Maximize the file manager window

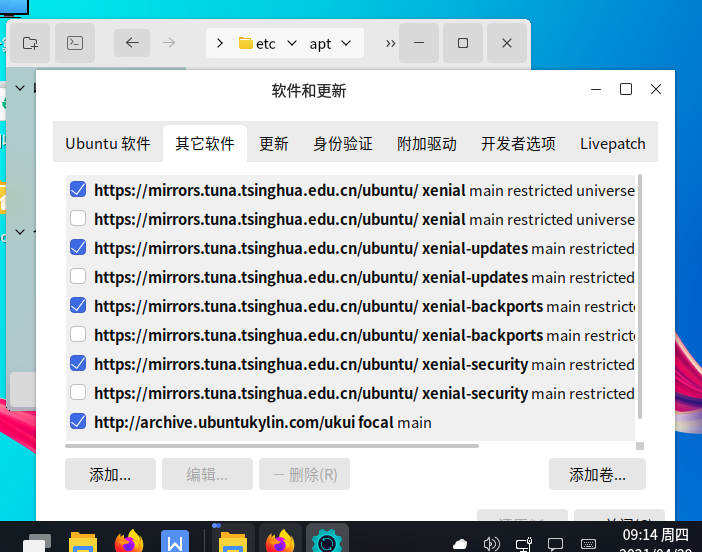point(463,43)
